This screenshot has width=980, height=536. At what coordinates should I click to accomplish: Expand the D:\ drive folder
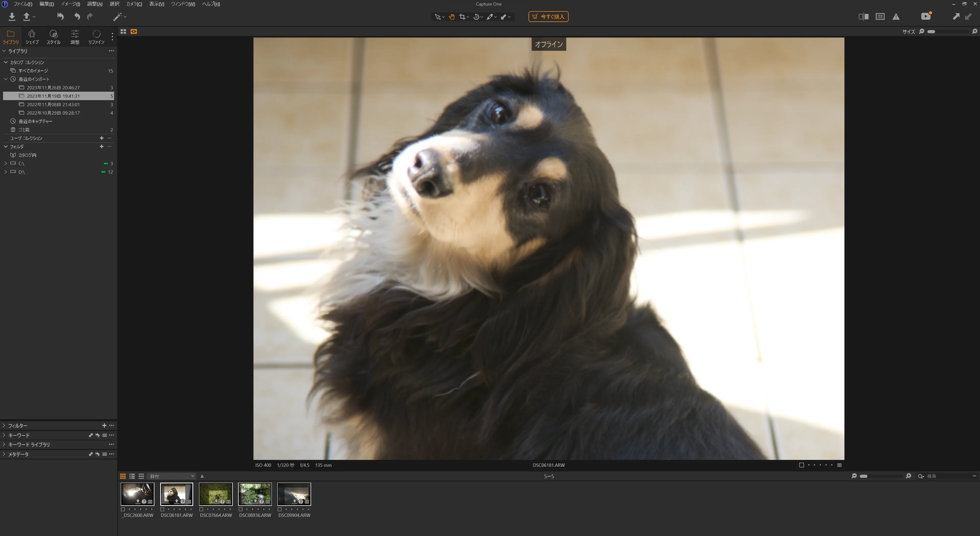click(5, 172)
